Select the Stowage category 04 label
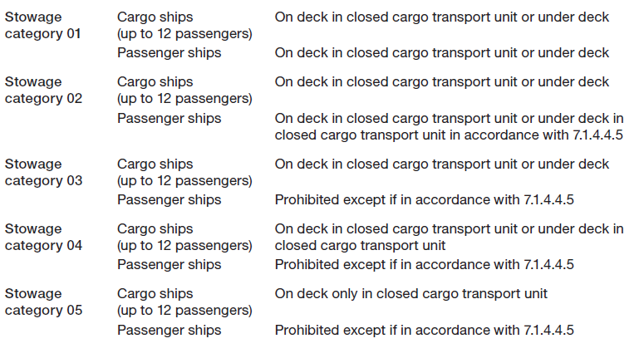Image resolution: width=644 pixels, height=363 pixels. point(43,237)
